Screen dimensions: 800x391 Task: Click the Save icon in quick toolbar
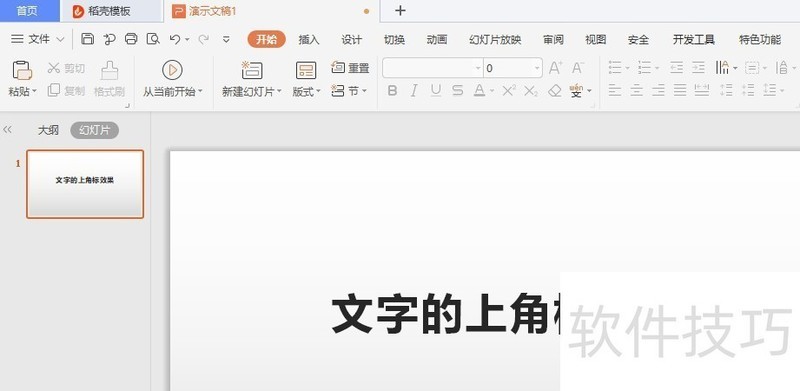click(87, 39)
